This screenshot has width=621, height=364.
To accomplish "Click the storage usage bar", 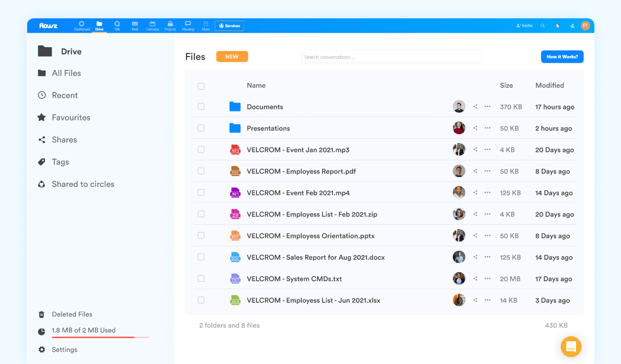I will 100,337.
